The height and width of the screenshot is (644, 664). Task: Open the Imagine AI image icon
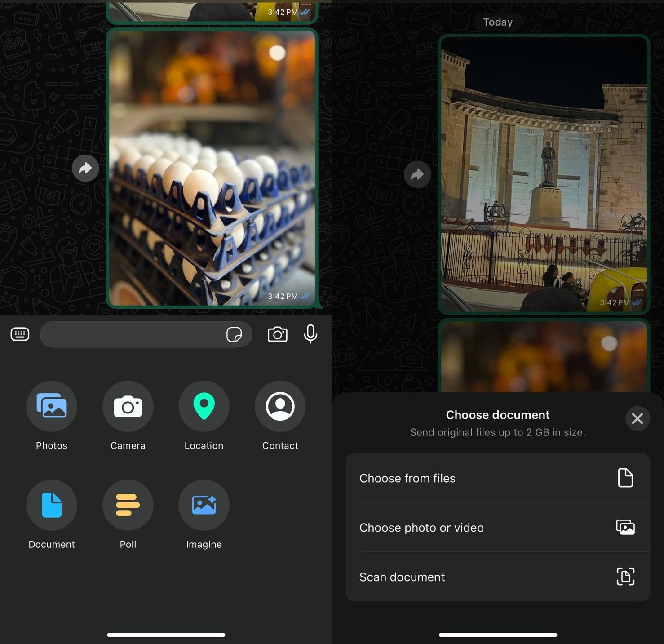tap(204, 505)
